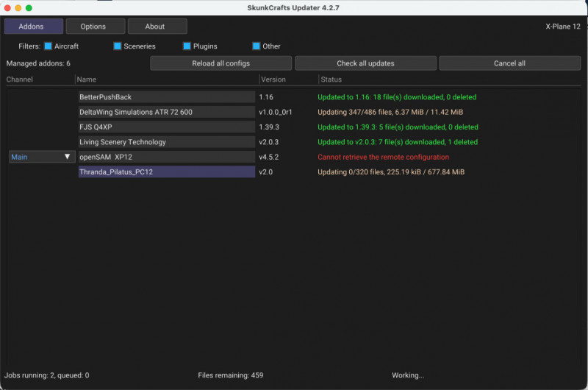This screenshot has height=390, width=588.
Task: Click Thranda version v2.0 cell
Action: point(266,172)
